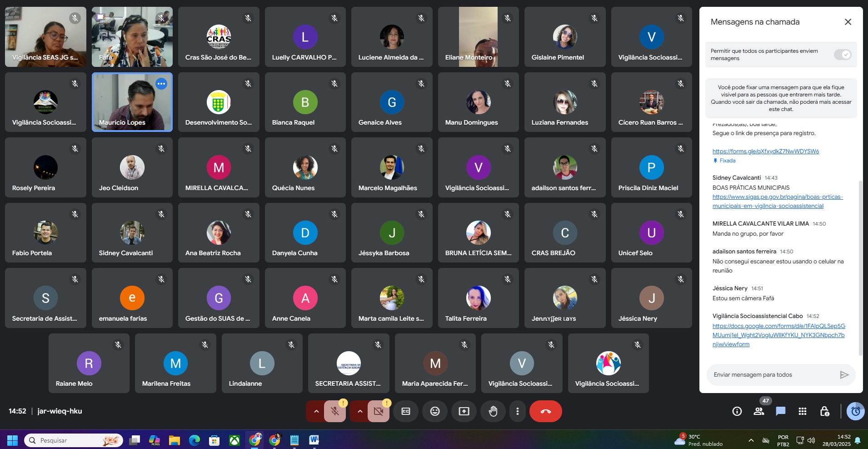Turn on closed captions
Image resolution: width=868 pixels, height=449 pixels.
click(406, 411)
